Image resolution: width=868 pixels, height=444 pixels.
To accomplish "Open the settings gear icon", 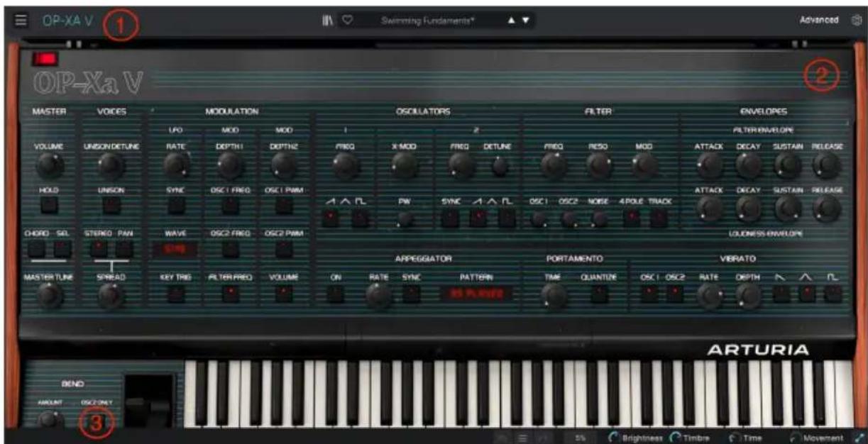I will 857,21.
